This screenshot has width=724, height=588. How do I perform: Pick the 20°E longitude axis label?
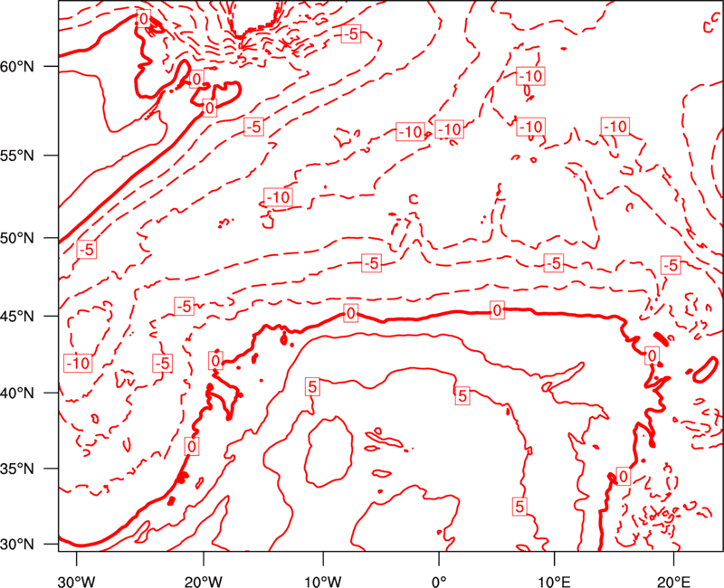[673, 581]
